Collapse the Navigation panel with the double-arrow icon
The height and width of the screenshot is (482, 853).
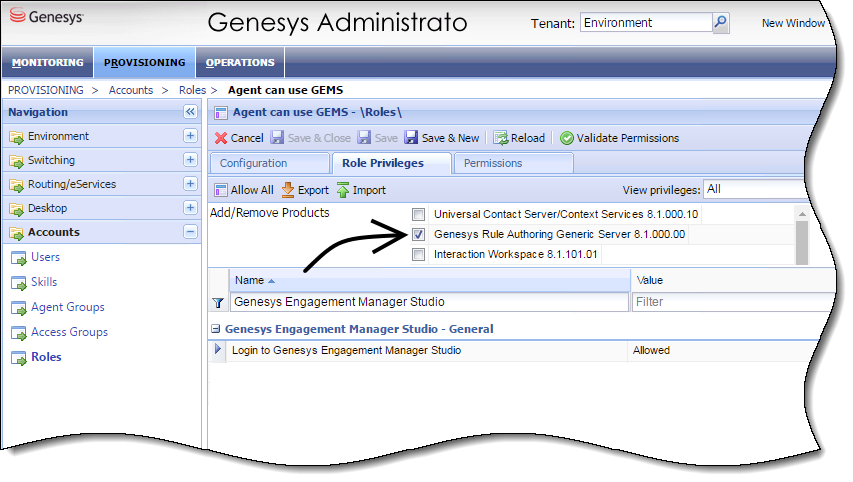coord(190,113)
